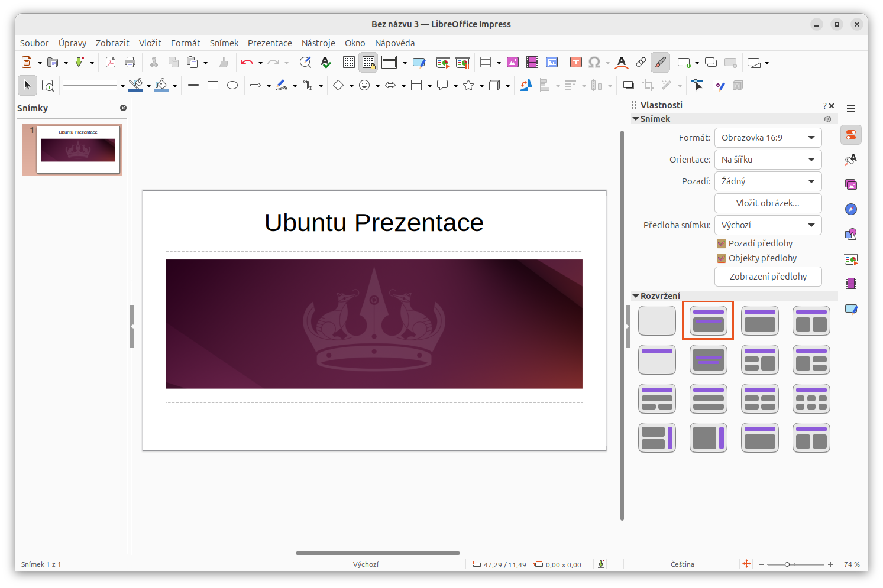Open the Prezentace menu
This screenshot has width=883, height=588.
[270, 43]
